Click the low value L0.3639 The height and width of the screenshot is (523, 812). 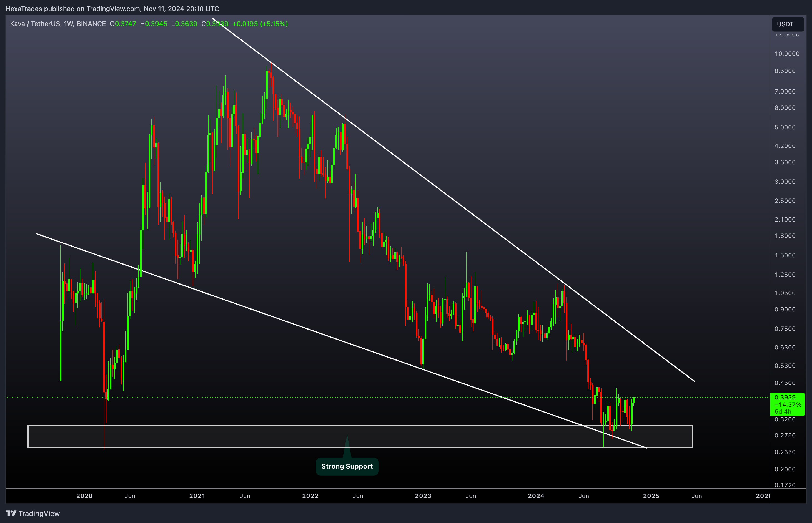point(184,24)
